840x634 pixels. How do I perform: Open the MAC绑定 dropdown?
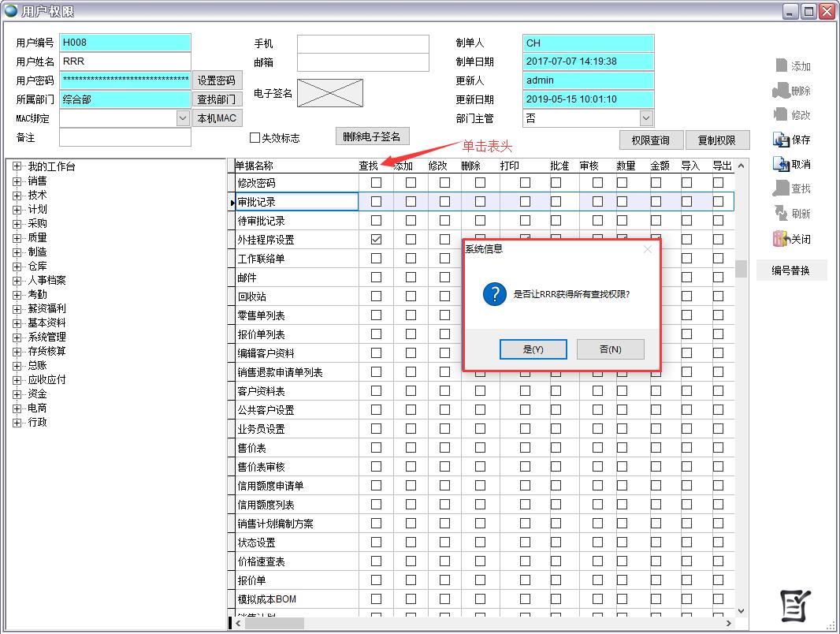pyautogui.click(x=183, y=118)
